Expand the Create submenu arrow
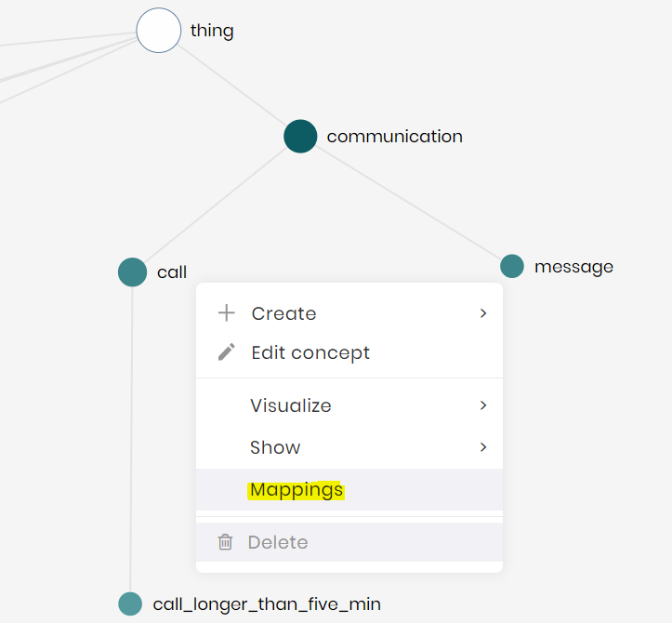Viewport: 672px width, 623px height. (483, 313)
